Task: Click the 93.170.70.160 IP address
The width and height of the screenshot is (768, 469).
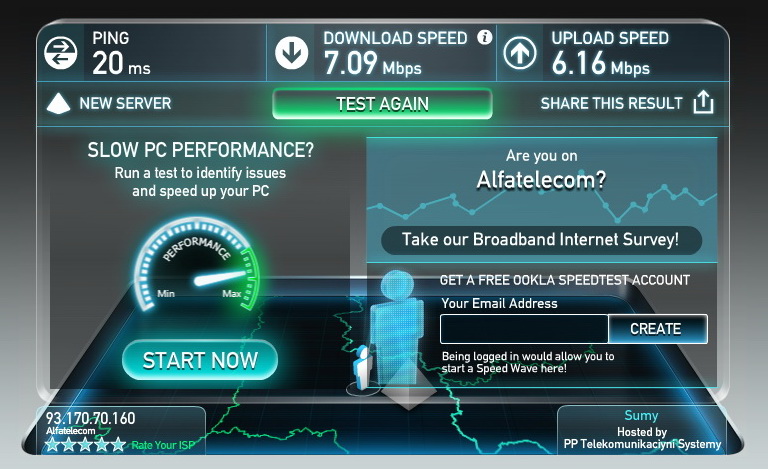Action: click(x=91, y=418)
